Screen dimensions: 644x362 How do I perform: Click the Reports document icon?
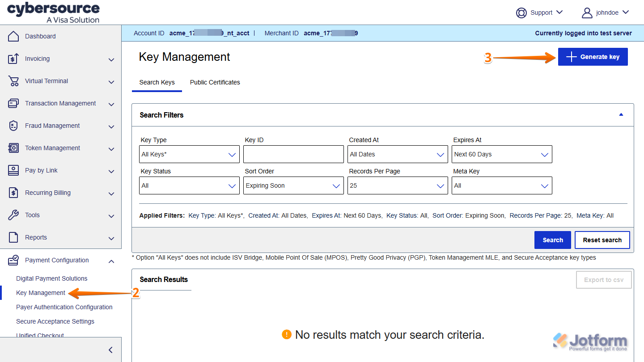13,237
